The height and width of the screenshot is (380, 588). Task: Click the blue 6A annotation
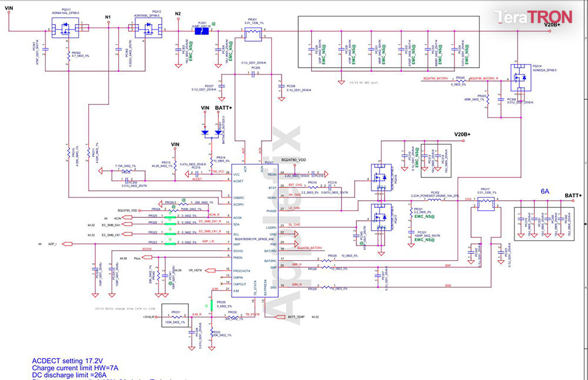[x=545, y=191]
